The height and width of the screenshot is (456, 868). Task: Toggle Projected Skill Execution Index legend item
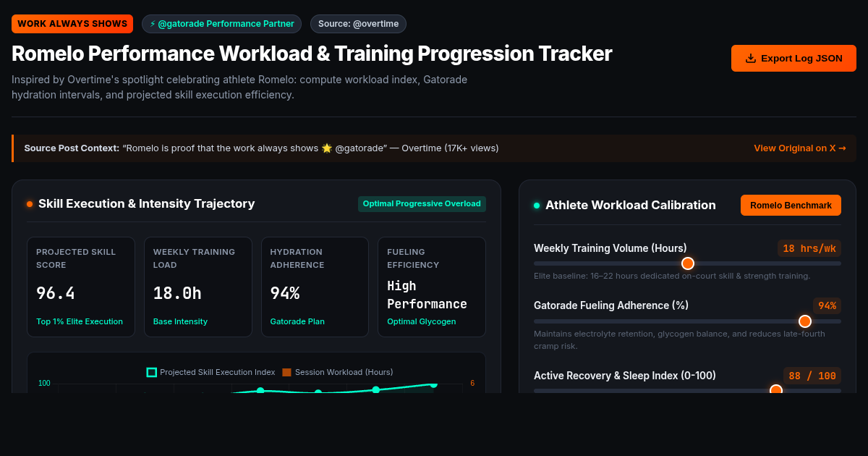210,372
